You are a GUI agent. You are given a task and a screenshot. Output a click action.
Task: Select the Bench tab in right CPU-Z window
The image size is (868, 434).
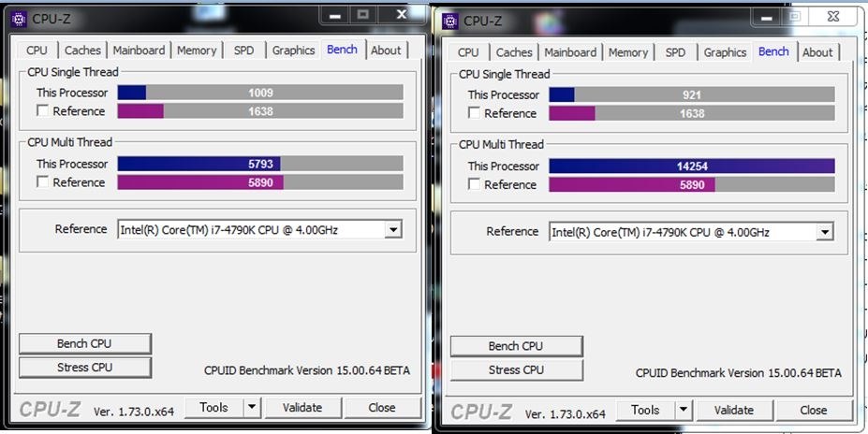click(773, 51)
